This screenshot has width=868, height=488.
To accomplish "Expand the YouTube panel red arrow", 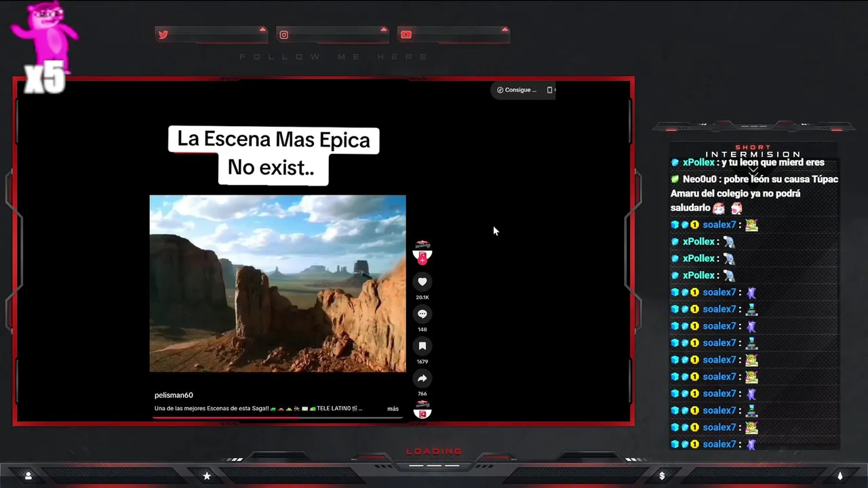I will [505, 29].
